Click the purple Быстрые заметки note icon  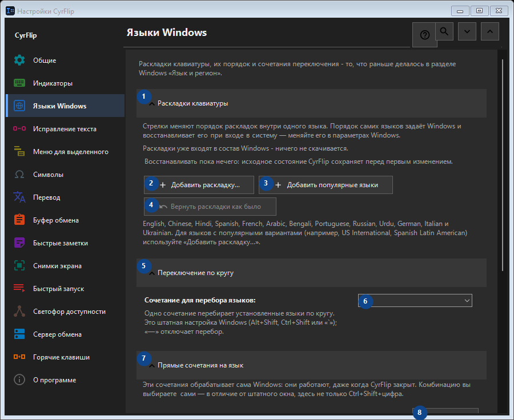coord(19,243)
